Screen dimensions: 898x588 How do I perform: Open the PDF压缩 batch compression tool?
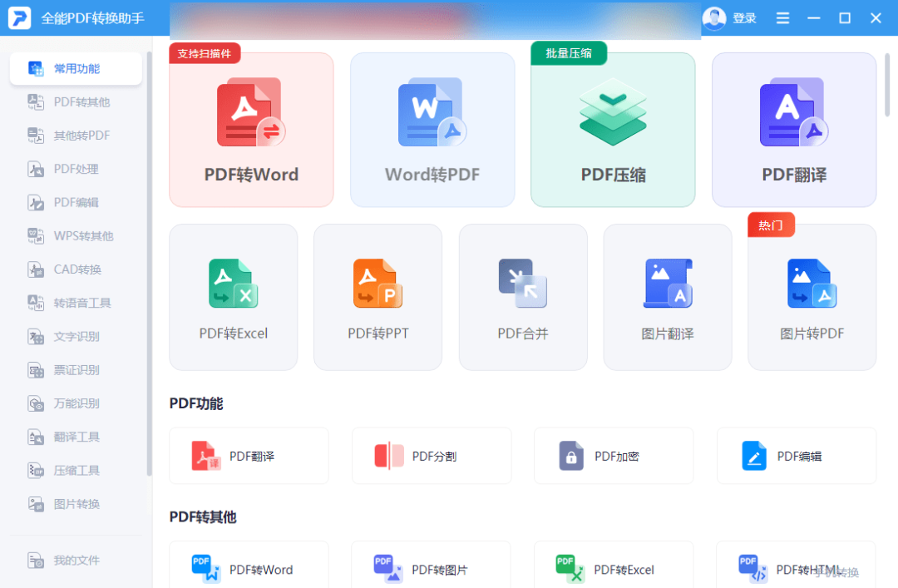tap(613, 129)
